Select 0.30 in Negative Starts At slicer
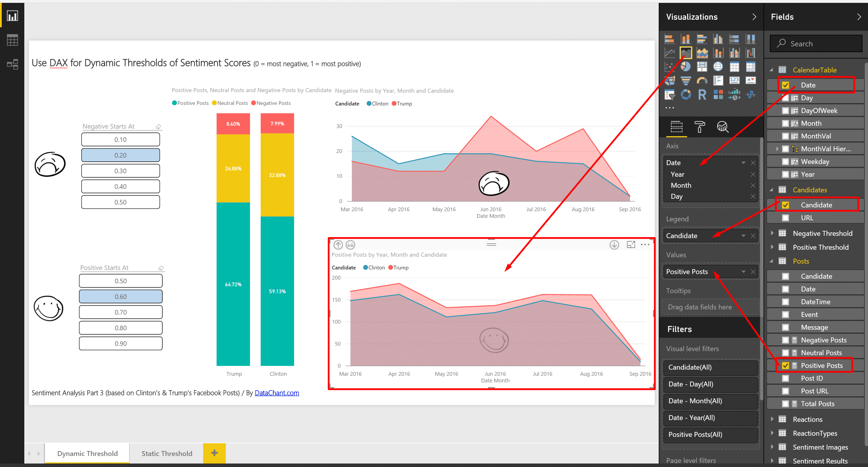Viewport: 868px width, 467px height. 120,171
